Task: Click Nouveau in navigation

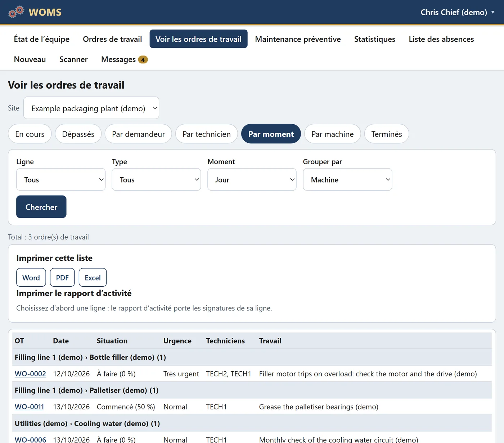Action: 30,59
